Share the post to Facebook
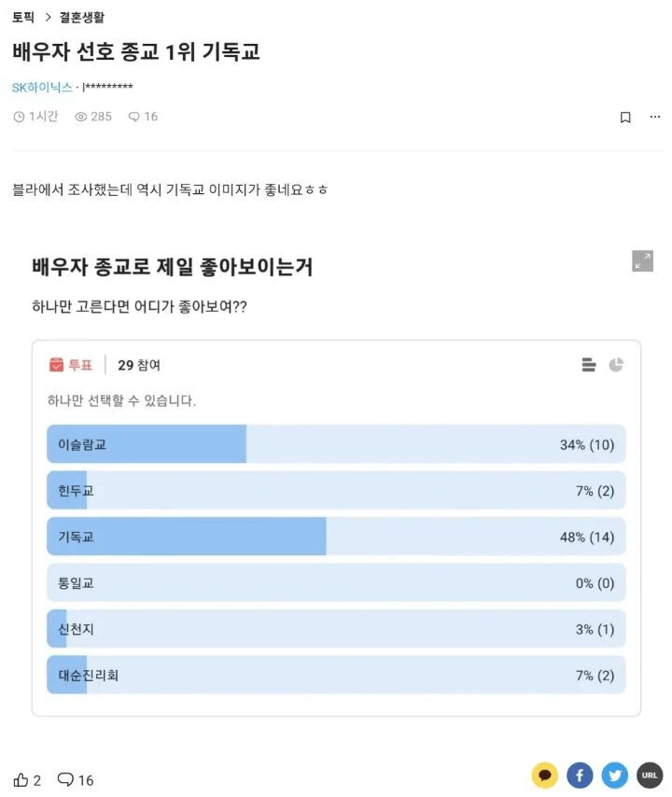Viewport: 672px width, 797px height. coord(580,775)
